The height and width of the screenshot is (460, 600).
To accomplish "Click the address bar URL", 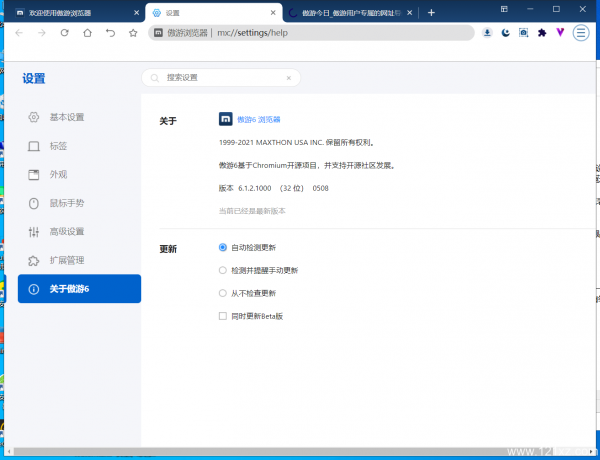I will pos(253,33).
